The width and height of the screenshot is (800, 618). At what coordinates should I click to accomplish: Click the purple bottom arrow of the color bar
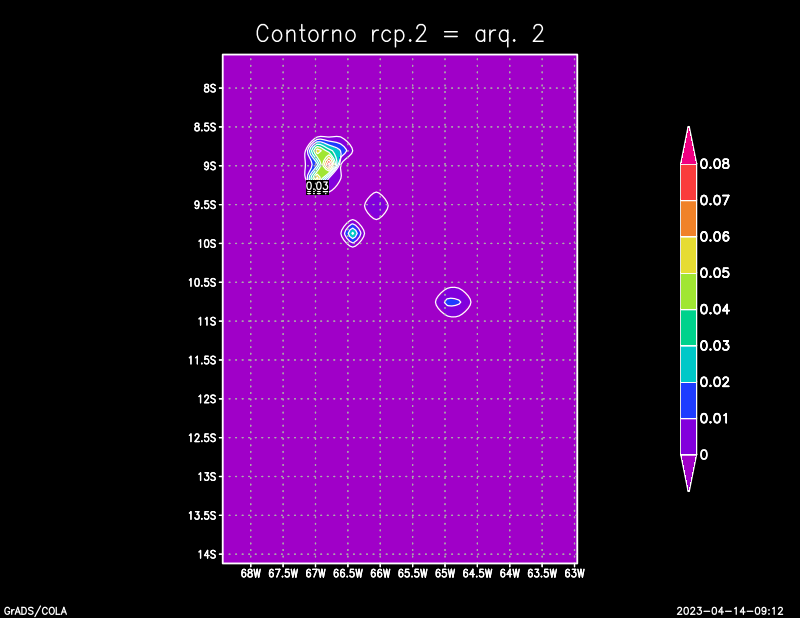tap(688, 471)
